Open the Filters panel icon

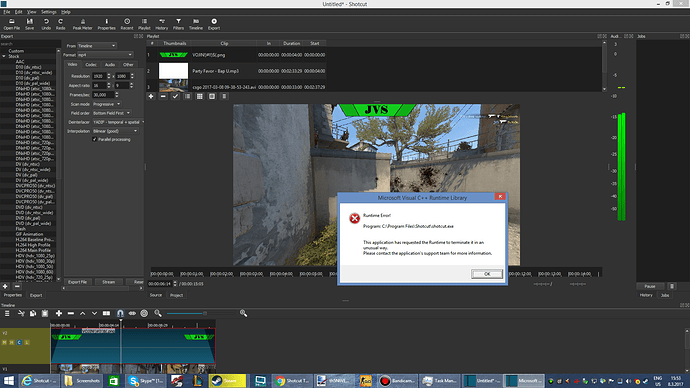click(x=178, y=24)
